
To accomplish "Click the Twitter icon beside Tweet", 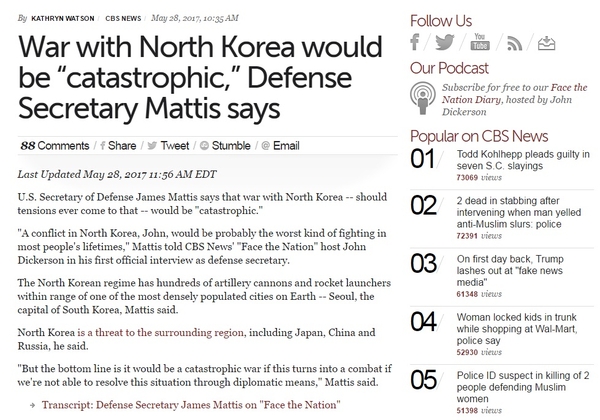I will coord(152,146).
